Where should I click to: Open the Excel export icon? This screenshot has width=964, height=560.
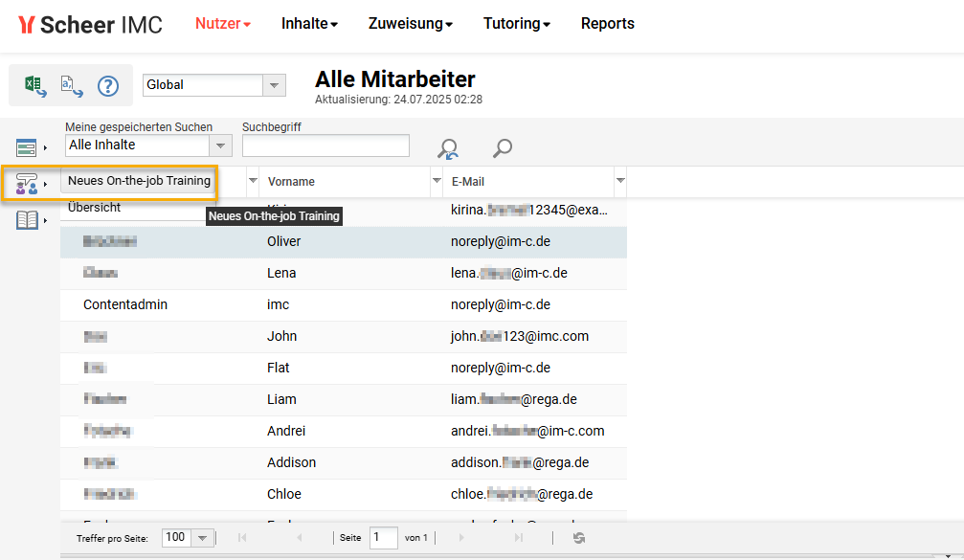click(34, 85)
